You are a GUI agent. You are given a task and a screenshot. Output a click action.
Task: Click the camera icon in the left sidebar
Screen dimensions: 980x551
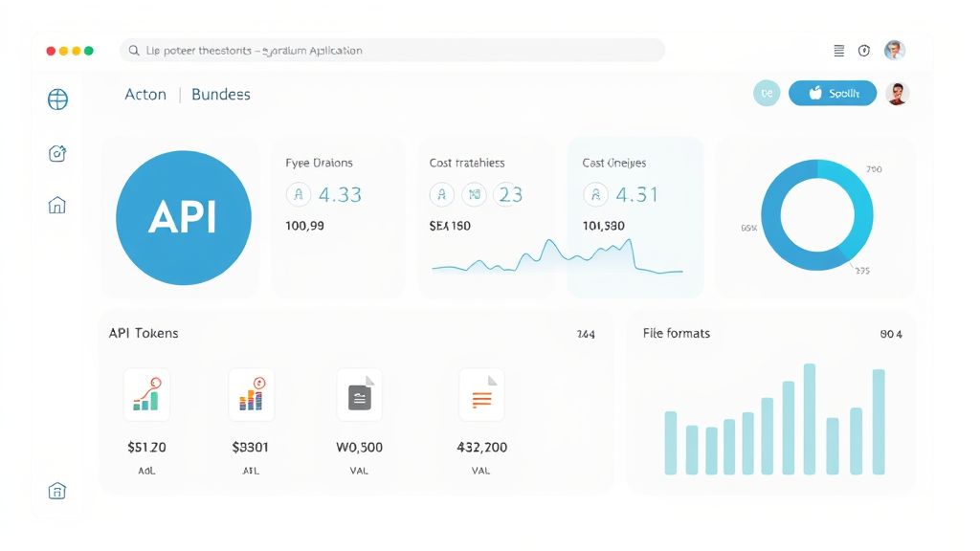57,153
